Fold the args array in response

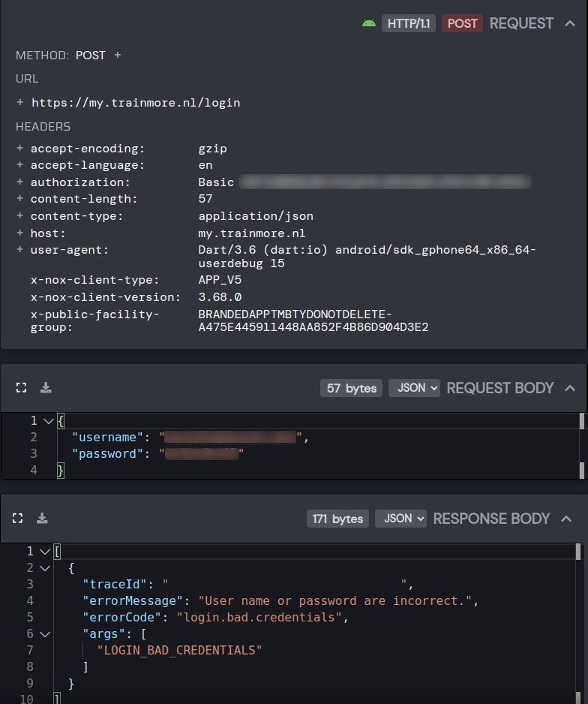click(x=45, y=633)
